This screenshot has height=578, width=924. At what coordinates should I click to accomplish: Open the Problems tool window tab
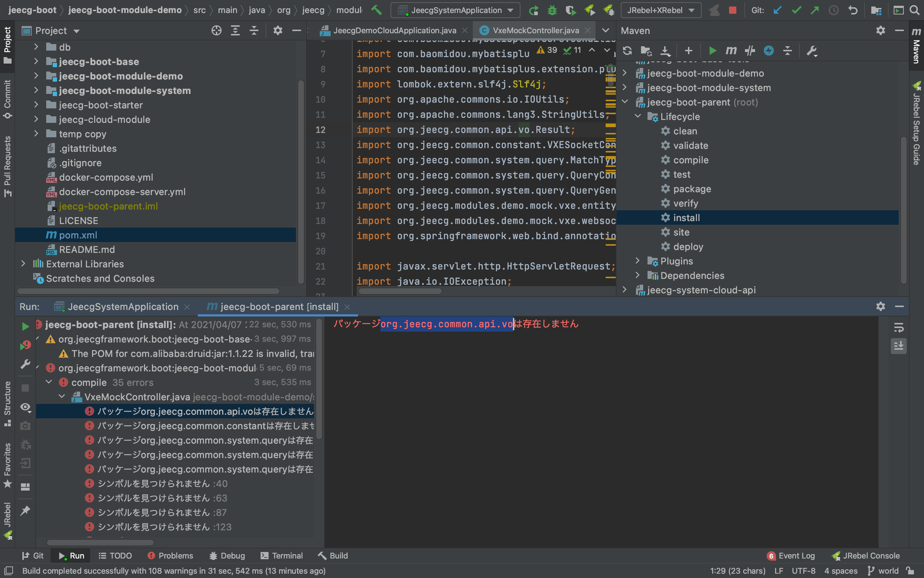pos(170,556)
